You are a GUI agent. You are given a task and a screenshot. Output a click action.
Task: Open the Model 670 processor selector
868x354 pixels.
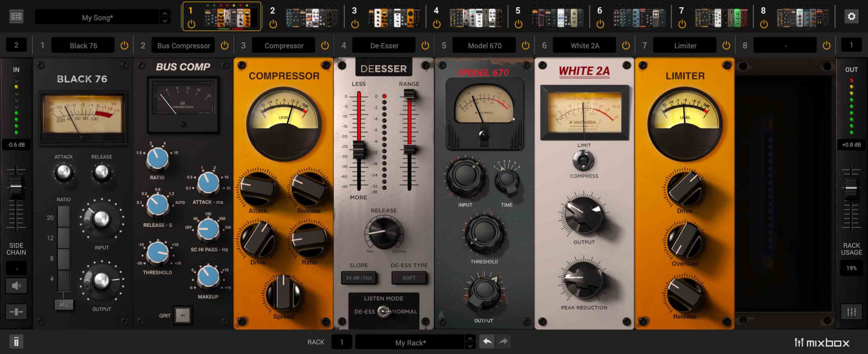[x=484, y=45]
